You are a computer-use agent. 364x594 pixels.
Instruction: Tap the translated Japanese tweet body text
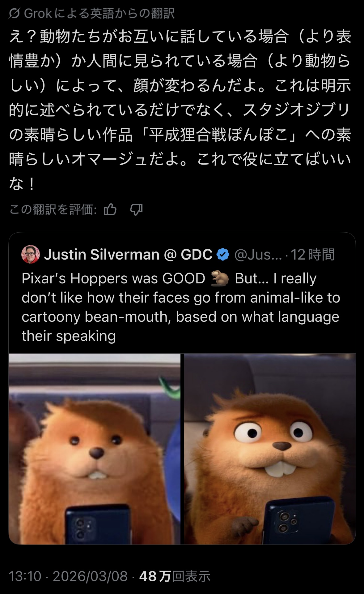tap(180, 110)
